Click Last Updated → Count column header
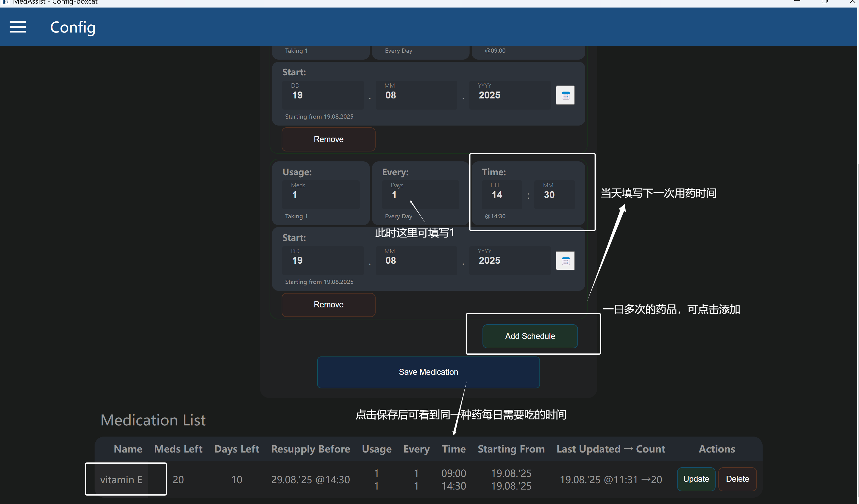859x504 pixels. tap(611, 449)
